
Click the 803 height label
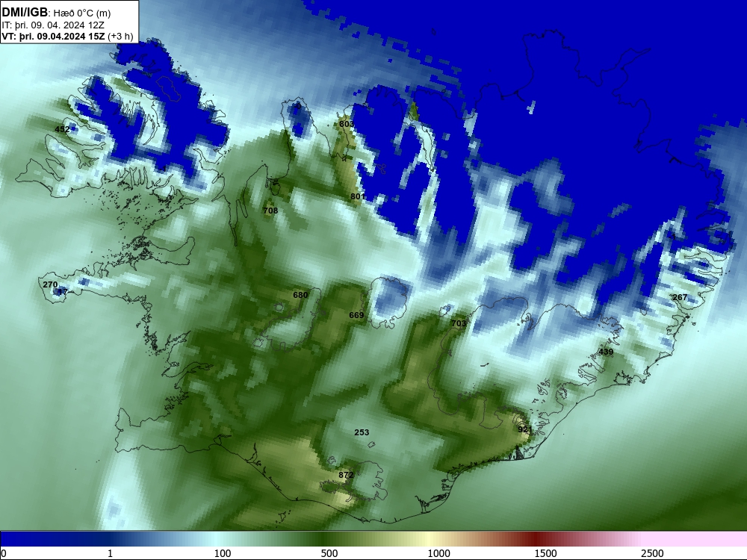pos(347,124)
